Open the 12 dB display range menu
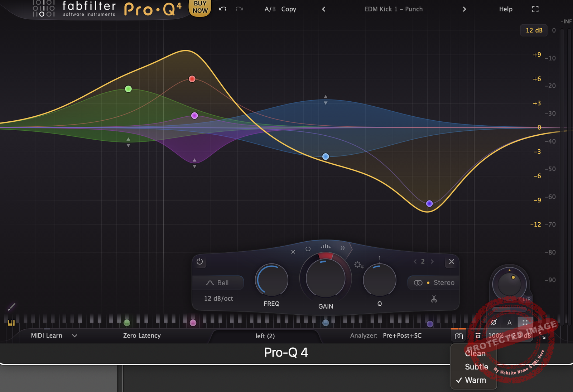 point(534,30)
